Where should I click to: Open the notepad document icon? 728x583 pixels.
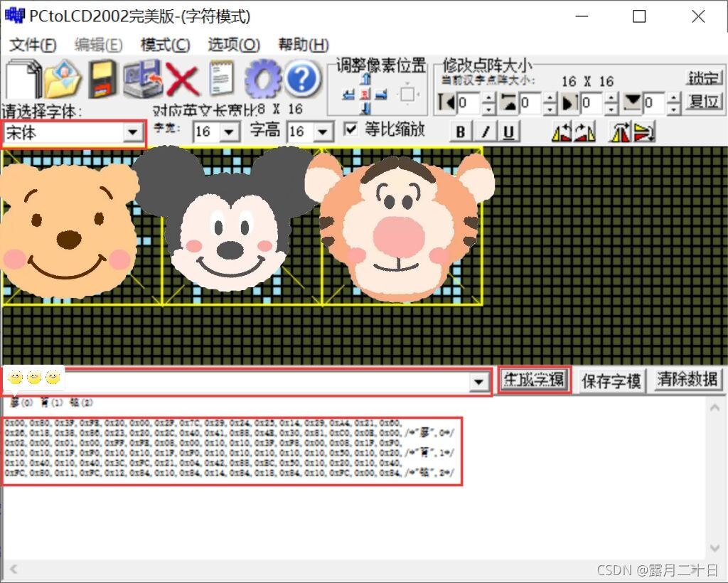[x=221, y=78]
